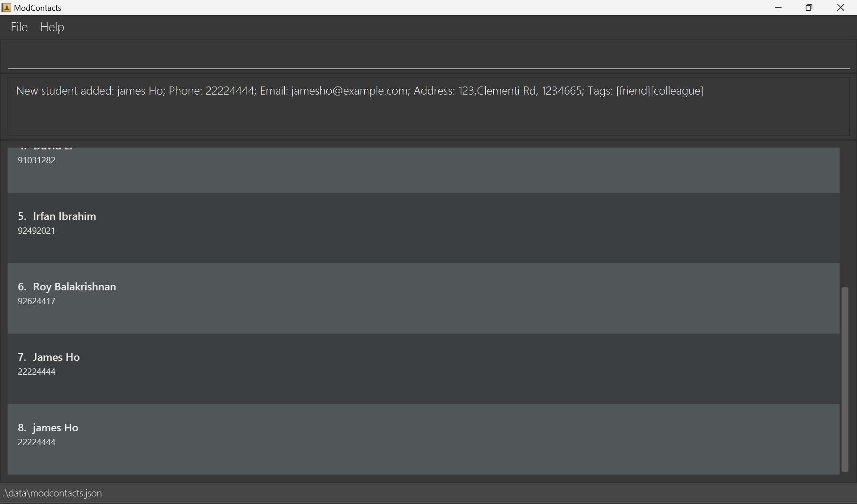Viewport: 857px width, 504px height.
Task: Minimize the ModContacts window
Action: 778,8
